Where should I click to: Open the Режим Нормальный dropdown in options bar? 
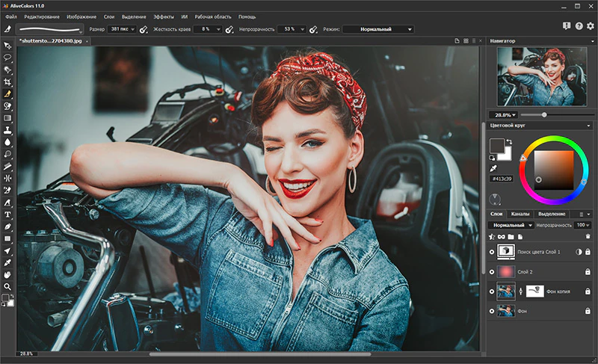pyautogui.click(x=378, y=29)
